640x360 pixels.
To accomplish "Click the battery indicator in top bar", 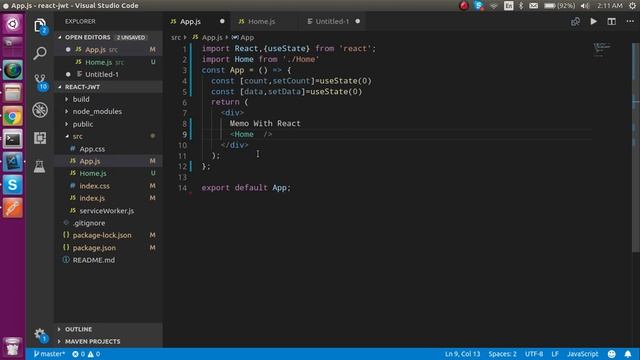I will pyautogui.click(x=560, y=6).
